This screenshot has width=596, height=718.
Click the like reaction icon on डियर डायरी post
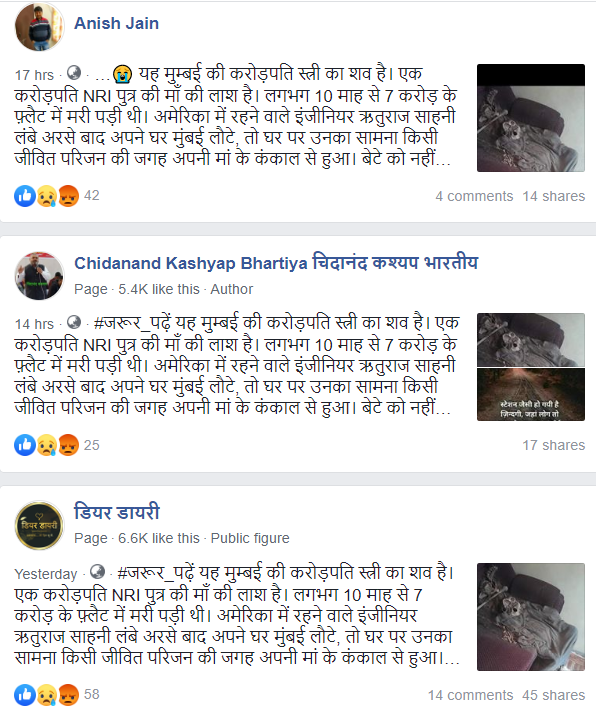point(25,695)
